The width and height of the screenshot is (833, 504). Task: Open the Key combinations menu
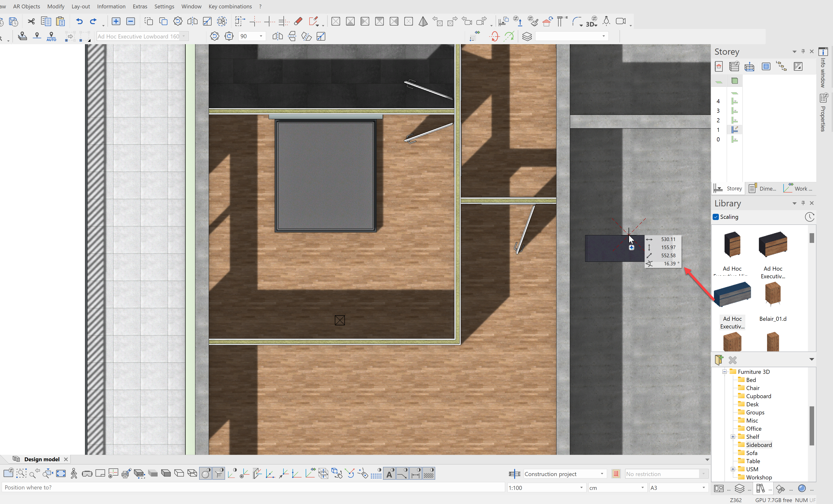point(230,6)
